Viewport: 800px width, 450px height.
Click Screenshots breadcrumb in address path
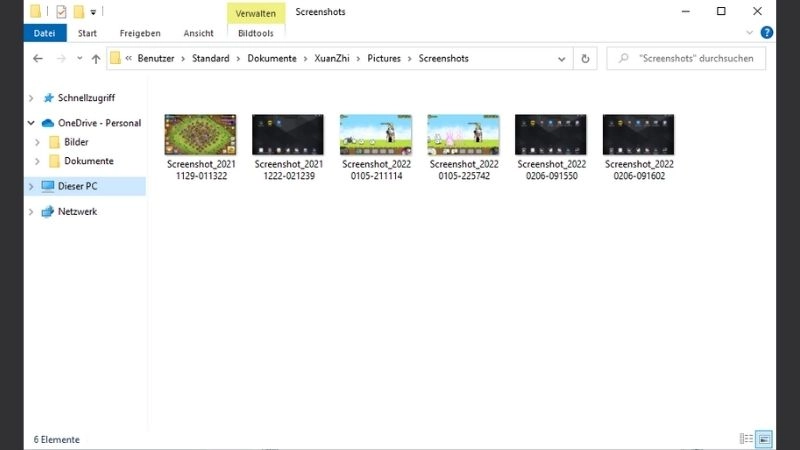[443, 58]
